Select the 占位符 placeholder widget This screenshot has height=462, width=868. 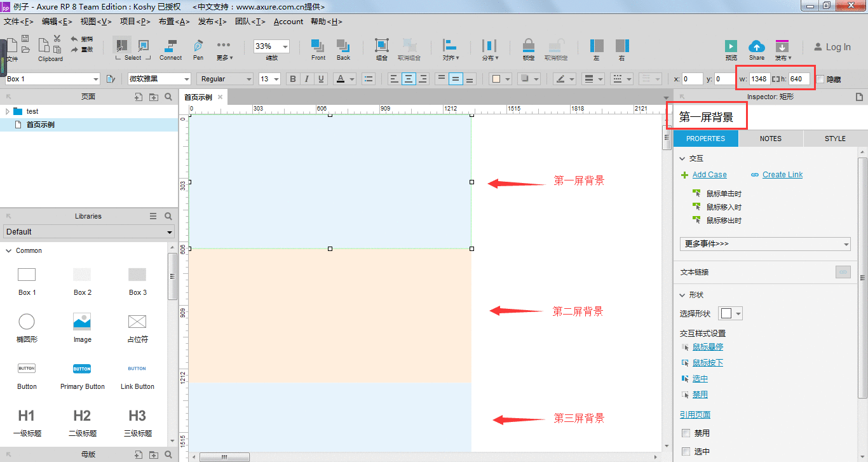(137, 328)
